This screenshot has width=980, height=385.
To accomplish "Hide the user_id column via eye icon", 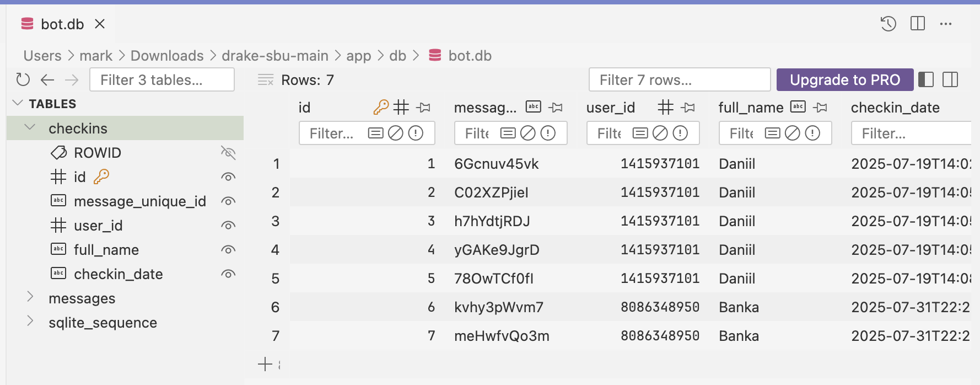I will 228,226.
